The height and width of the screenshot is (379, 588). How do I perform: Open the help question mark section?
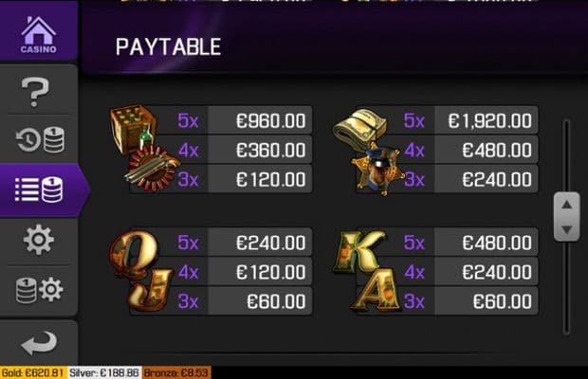(x=38, y=94)
